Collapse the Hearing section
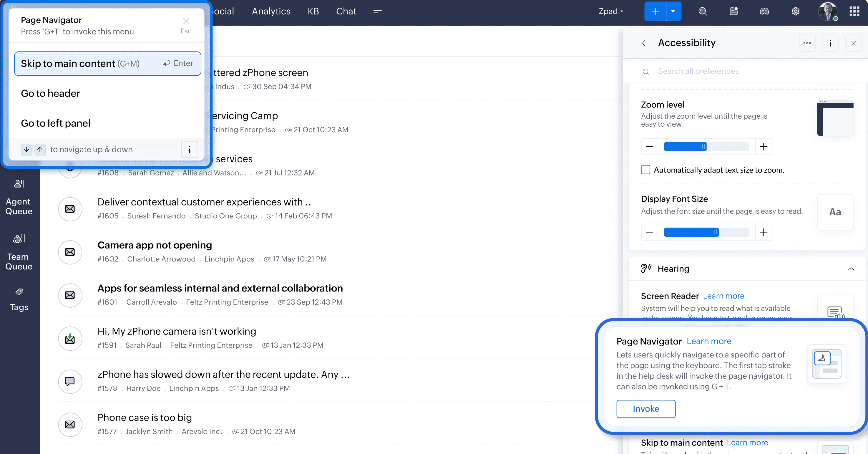 point(851,269)
